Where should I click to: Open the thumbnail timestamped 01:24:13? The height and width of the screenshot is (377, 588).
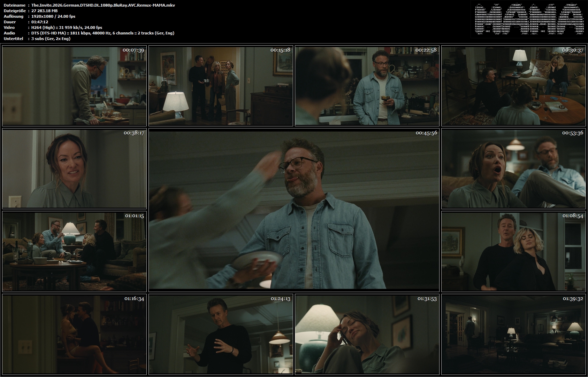coord(221,335)
